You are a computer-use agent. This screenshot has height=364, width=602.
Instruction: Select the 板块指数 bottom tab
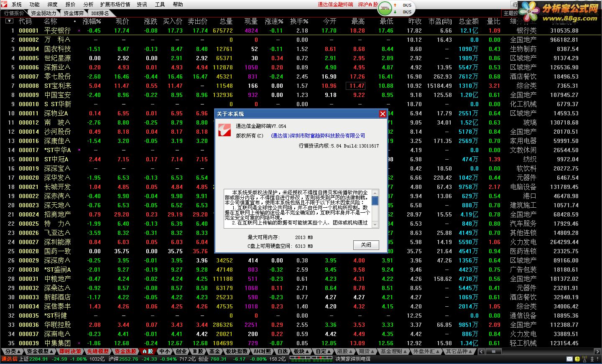click(237, 351)
